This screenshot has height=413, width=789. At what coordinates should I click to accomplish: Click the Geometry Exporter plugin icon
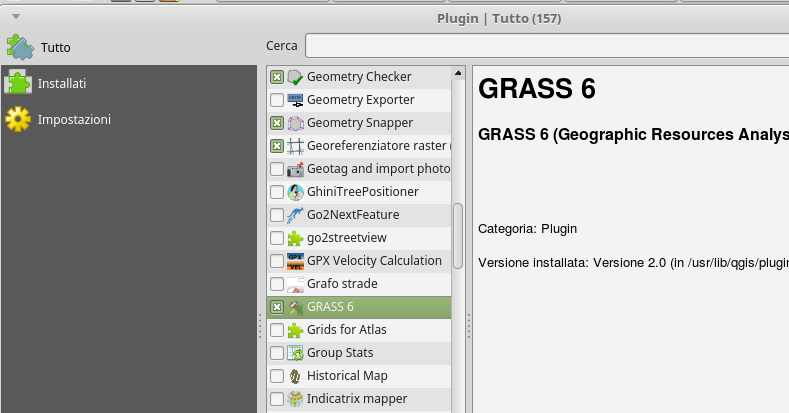click(295, 100)
